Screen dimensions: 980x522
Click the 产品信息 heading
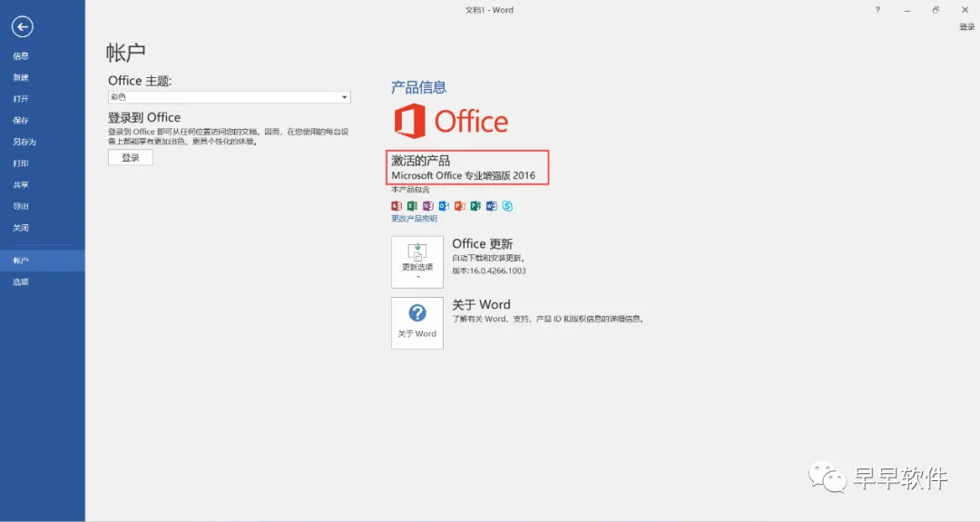click(418, 87)
